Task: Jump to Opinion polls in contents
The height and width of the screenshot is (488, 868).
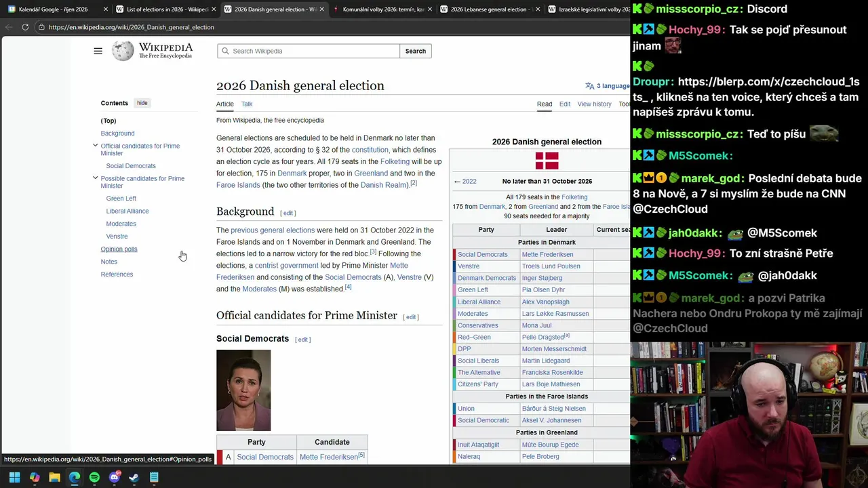Action: tap(119, 249)
